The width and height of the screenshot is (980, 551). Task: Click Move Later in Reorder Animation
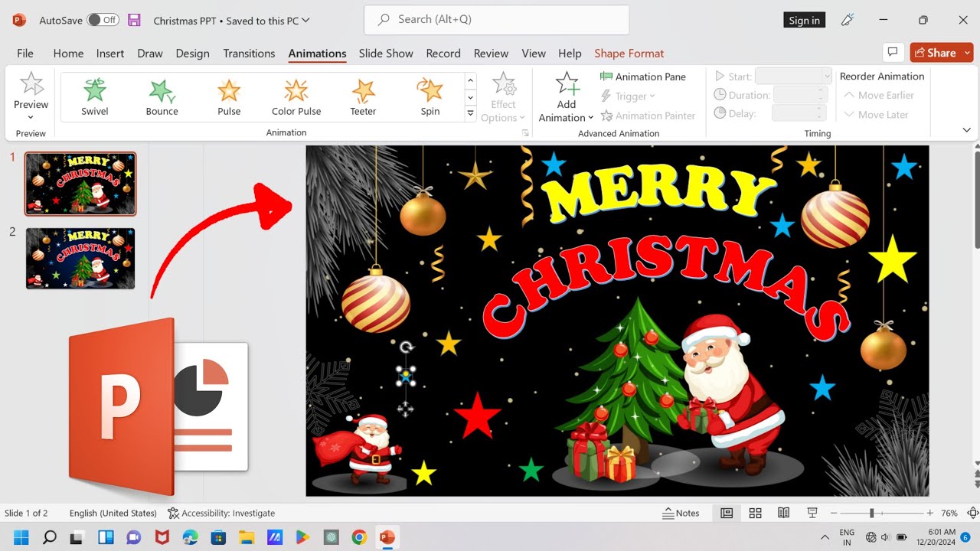876,114
